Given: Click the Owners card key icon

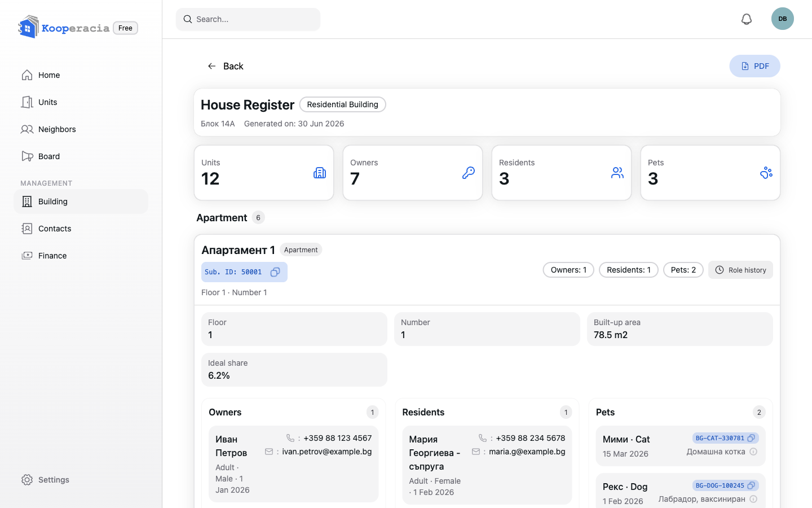Looking at the screenshot, I should pyautogui.click(x=469, y=173).
